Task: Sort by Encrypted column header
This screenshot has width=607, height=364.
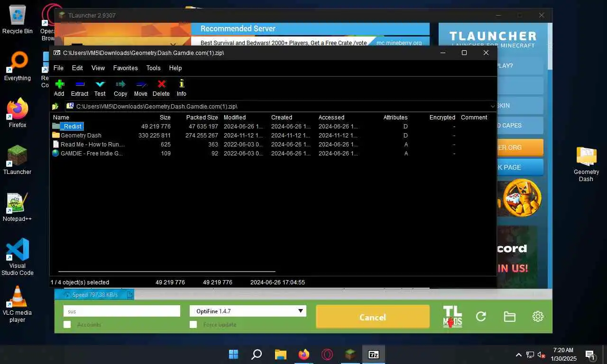Action: pos(442,118)
